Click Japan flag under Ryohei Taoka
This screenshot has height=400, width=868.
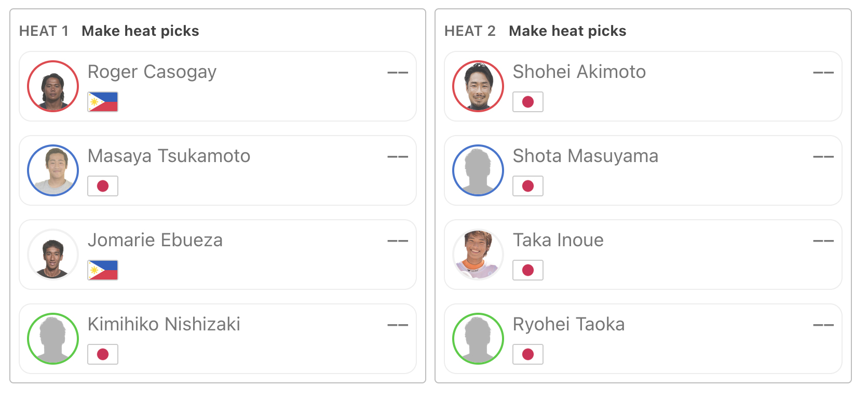point(528,354)
